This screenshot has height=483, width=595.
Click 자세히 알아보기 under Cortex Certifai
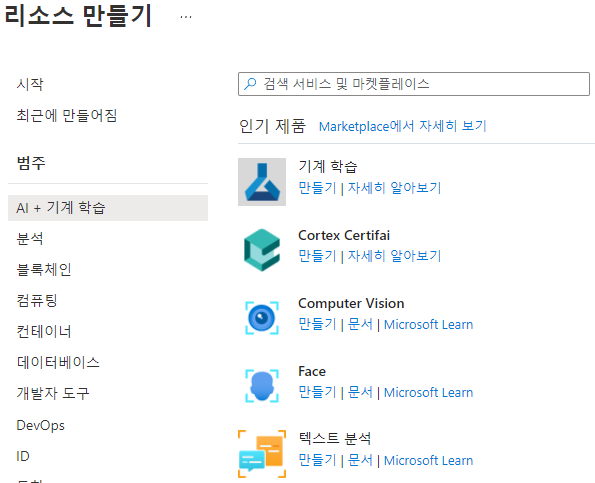[395, 255]
